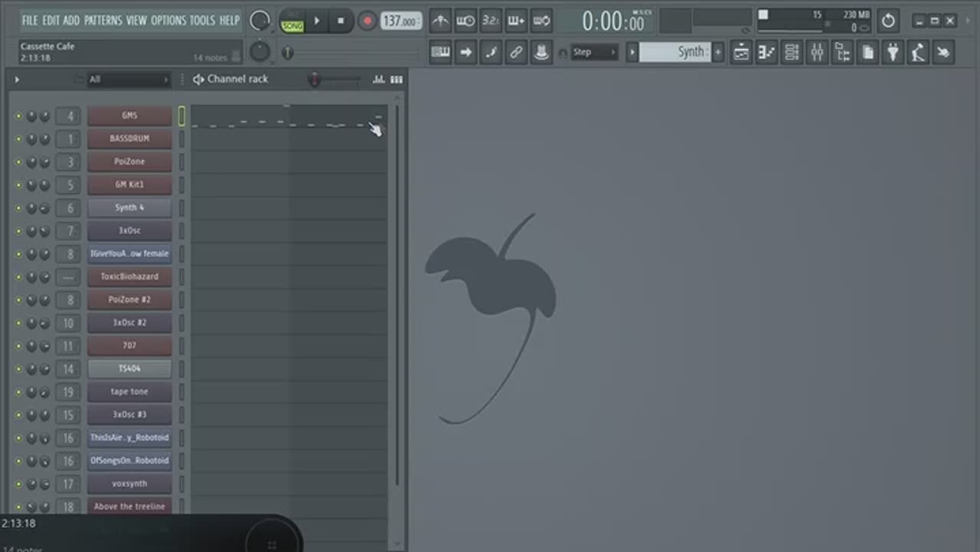980x552 pixels.
Task: Open the TOOLS menu
Action: 202,20
